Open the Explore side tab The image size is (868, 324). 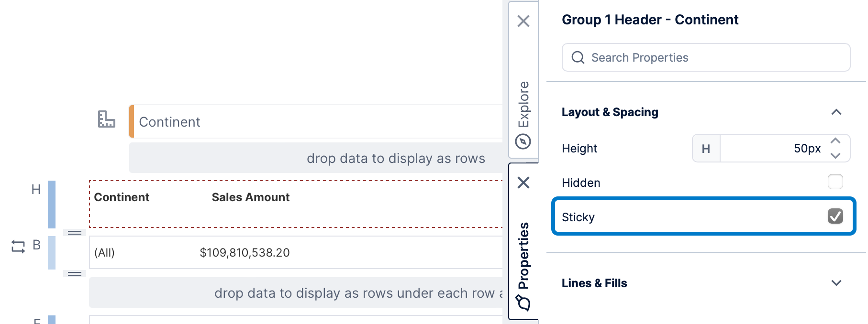click(x=524, y=104)
